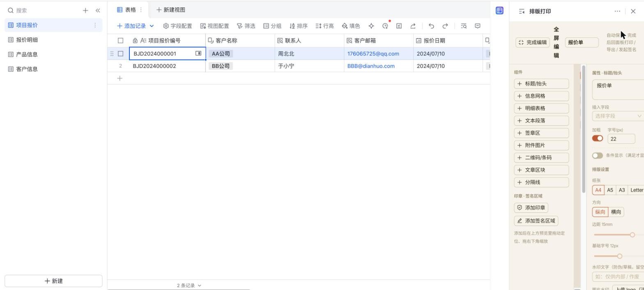Add a 明细表格 component
644x290 pixels.
click(541, 108)
